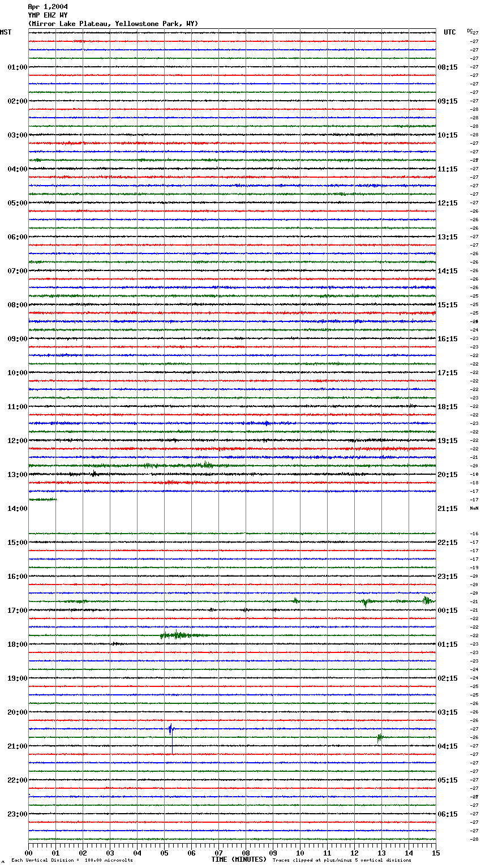Click the 17:00 MST time label
Viewport: 481px width, 868px height.
tap(18, 611)
